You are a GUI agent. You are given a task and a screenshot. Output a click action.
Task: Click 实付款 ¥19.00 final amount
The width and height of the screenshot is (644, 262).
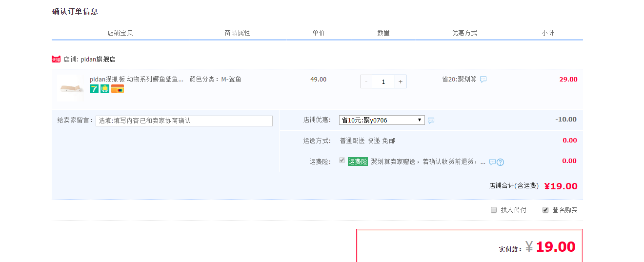[550, 247]
